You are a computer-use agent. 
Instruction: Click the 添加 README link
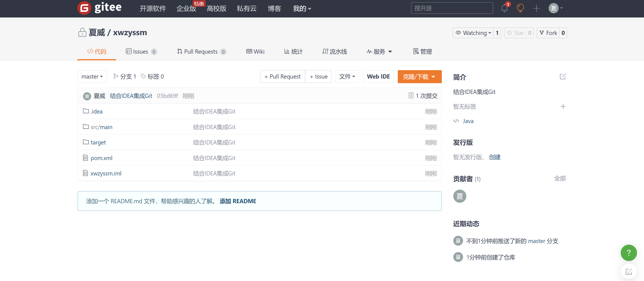tap(238, 201)
